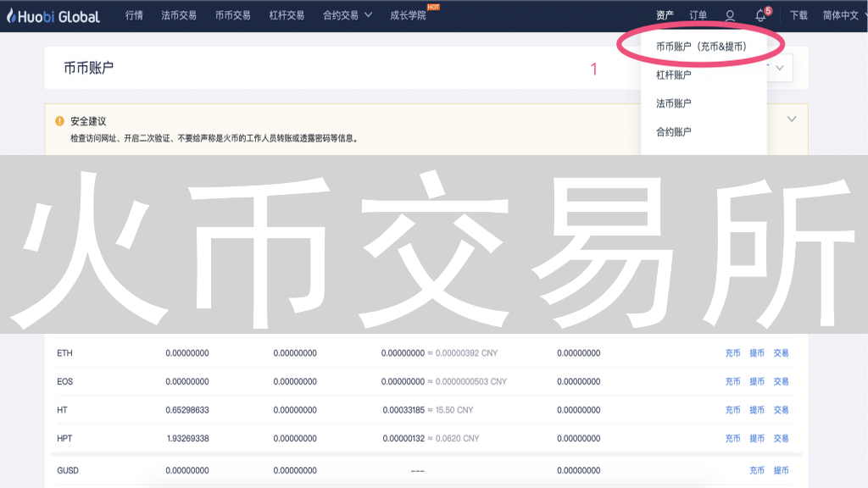868x488 pixels.
Task: Open the notification bell icon
Action: coord(760,16)
